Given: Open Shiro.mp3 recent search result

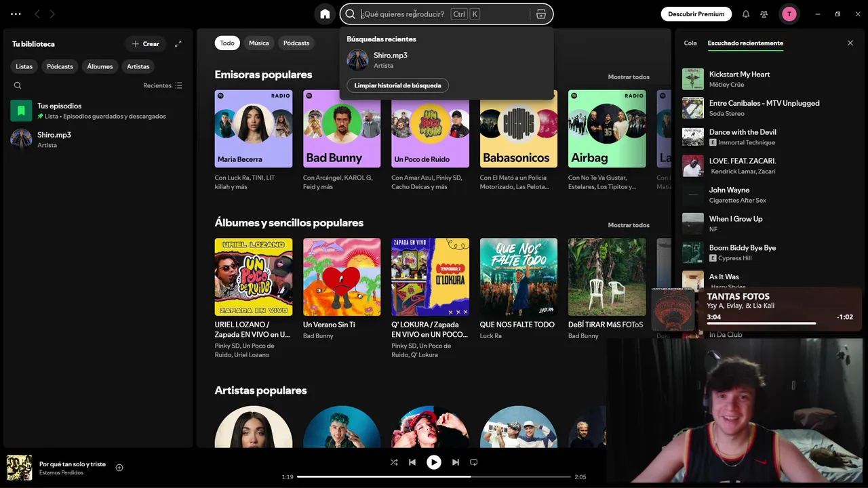Looking at the screenshot, I should pos(447,60).
